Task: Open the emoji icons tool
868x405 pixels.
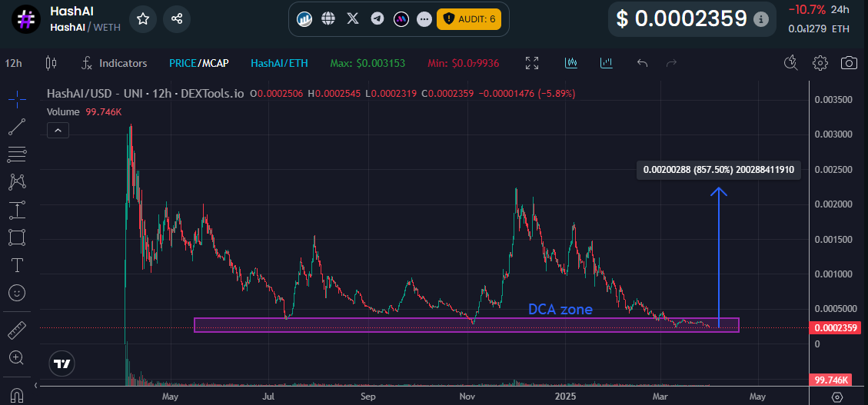Action: [17, 292]
